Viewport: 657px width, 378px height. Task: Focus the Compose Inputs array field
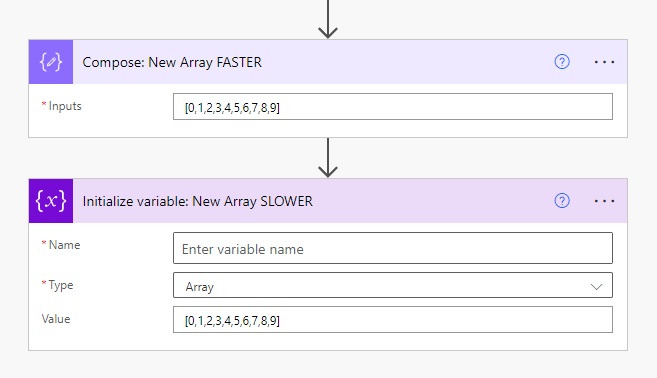point(393,107)
